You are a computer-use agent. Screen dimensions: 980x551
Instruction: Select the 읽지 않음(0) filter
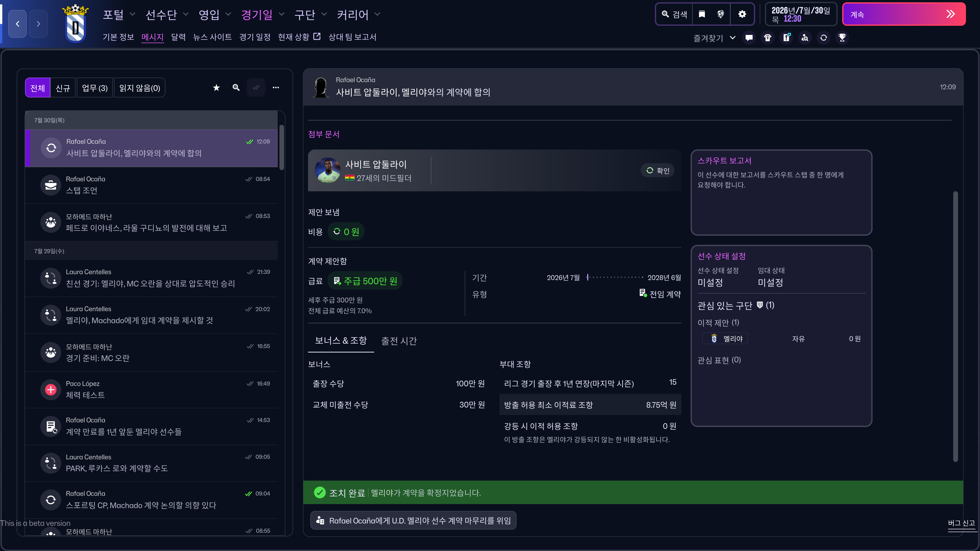click(x=140, y=88)
